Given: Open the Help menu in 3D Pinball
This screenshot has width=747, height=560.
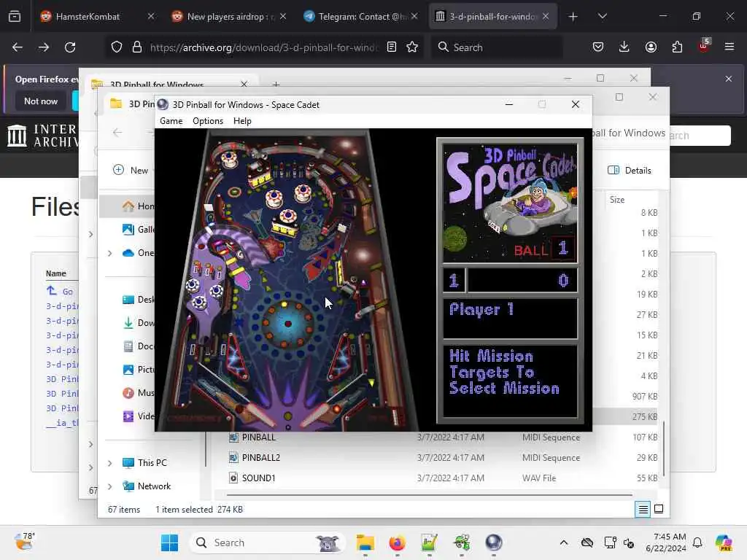Looking at the screenshot, I should coord(242,121).
